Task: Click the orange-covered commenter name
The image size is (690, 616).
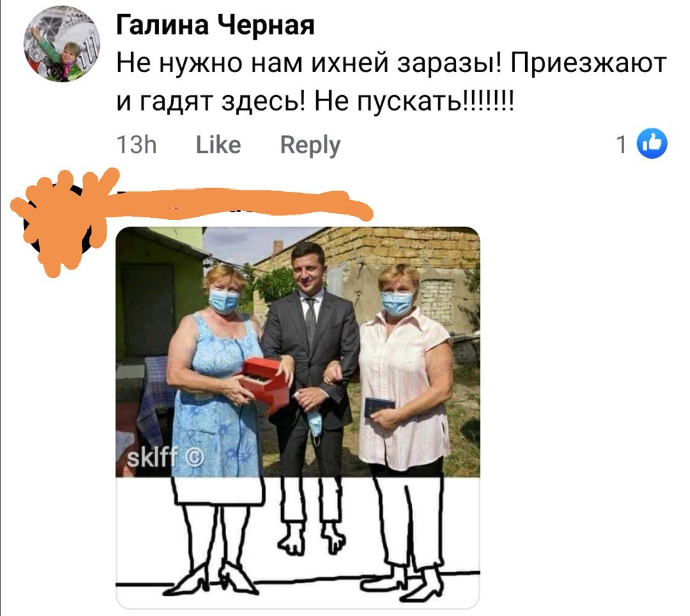Action: click(x=238, y=204)
